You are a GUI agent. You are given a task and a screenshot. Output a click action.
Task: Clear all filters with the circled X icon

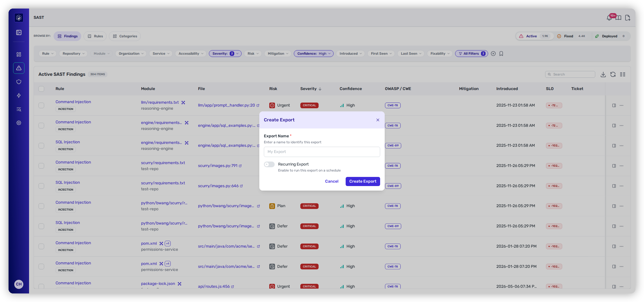(493, 54)
